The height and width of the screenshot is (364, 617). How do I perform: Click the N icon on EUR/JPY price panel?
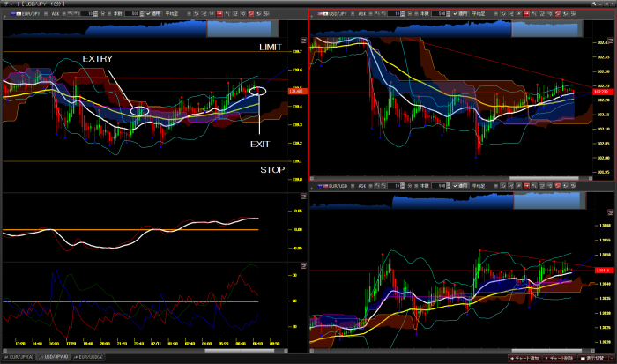(x=303, y=41)
